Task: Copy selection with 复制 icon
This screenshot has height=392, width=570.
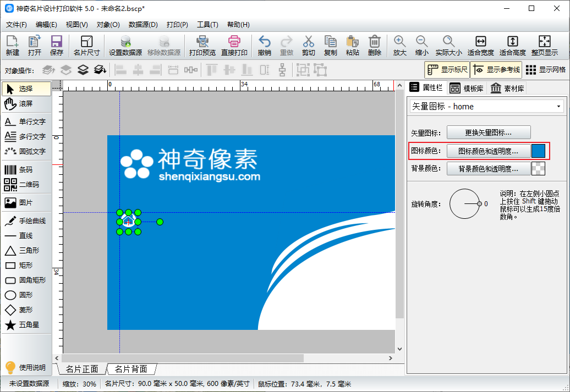Action: point(331,46)
